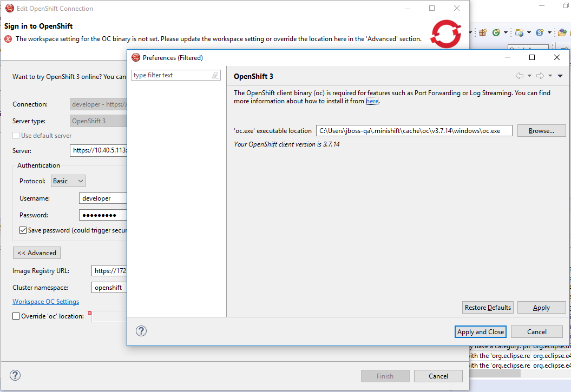Click the Cluster namespace openshift field
The height and width of the screenshot is (392, 571).
[109, 287]
